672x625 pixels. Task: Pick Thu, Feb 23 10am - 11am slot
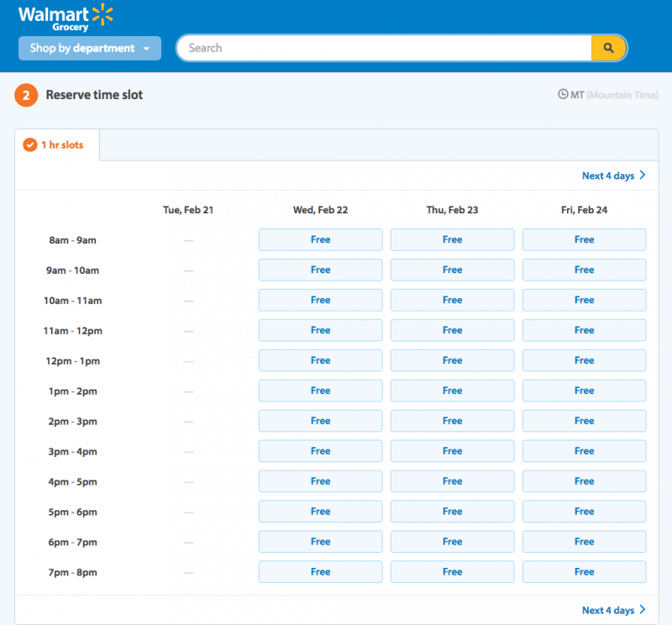pyautogui.click(x=453, y=300)
